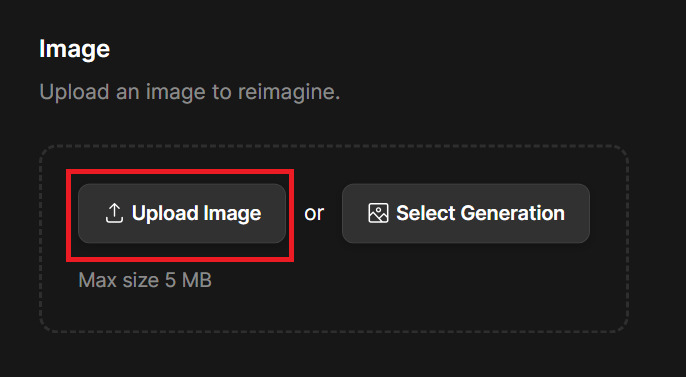The image size is (686, 377).
Task: Open file picker with Upload Image
Action: click(182, 213)
